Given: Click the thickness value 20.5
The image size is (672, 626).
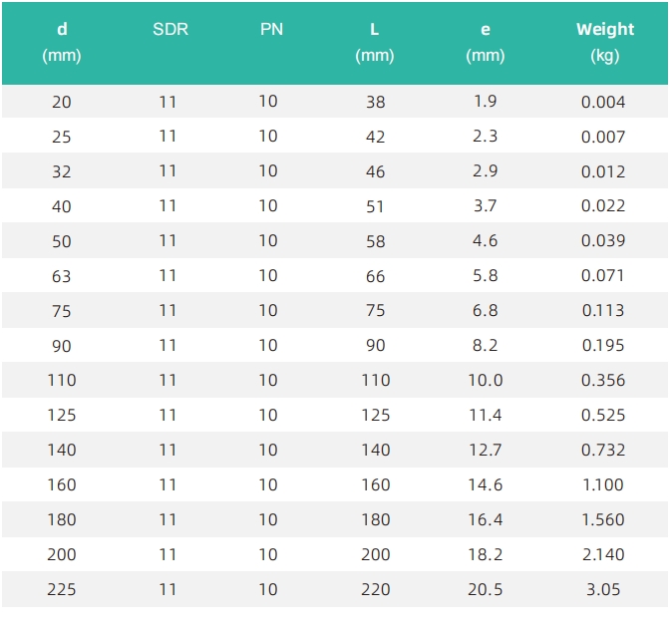Looking at the screenshot, I should click(486, 589).
